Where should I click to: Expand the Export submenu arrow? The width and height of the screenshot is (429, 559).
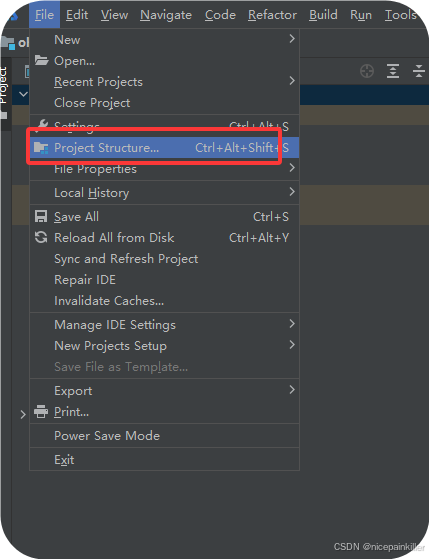(x=292, y=390)
